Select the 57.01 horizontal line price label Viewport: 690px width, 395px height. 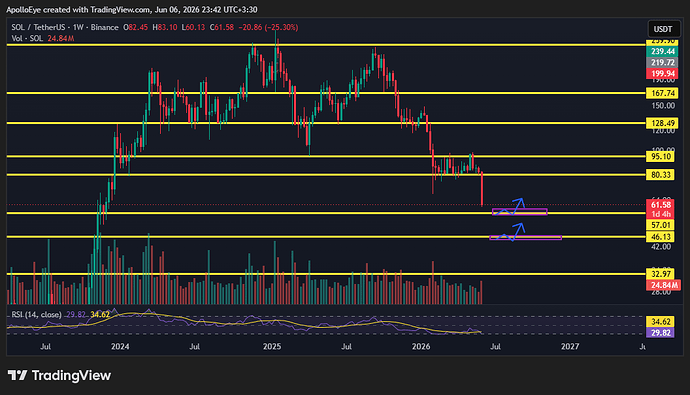[661, 225]
